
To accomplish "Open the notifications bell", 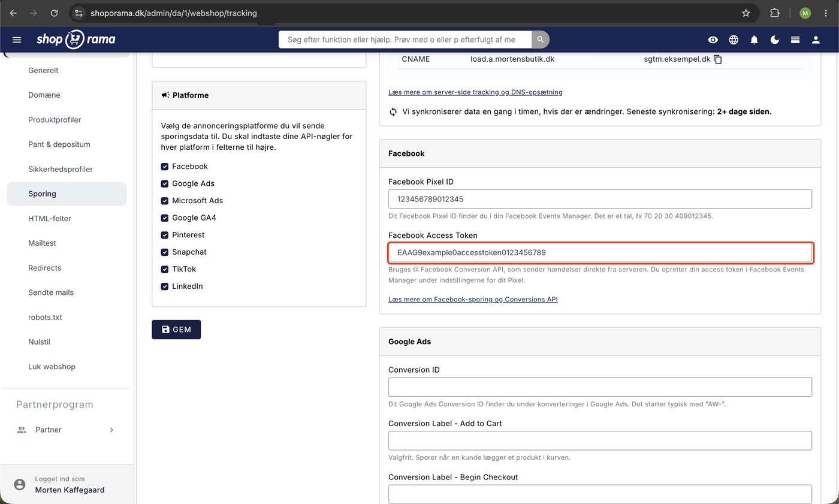I will (754, 40).
